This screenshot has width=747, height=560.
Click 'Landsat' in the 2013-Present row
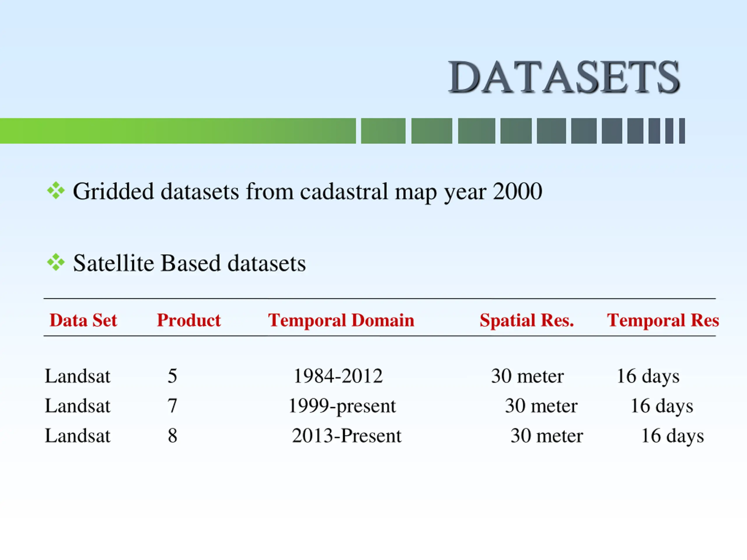coord(78,435)
